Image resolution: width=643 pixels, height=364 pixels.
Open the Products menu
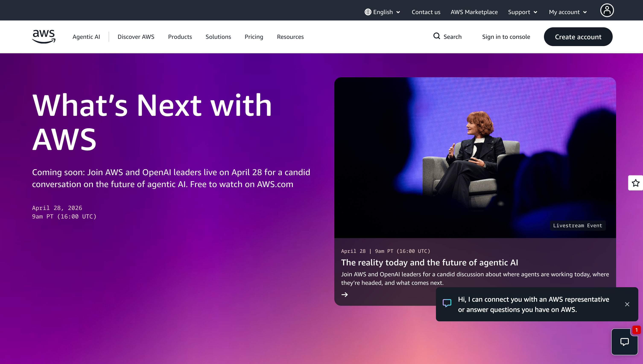(180, 37)
